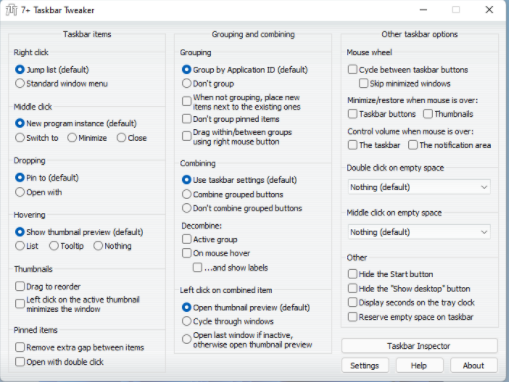The image size is (509, 382).
Task: Expand Middle click on empty space dropdown
Action: click(x=419, y=232)
